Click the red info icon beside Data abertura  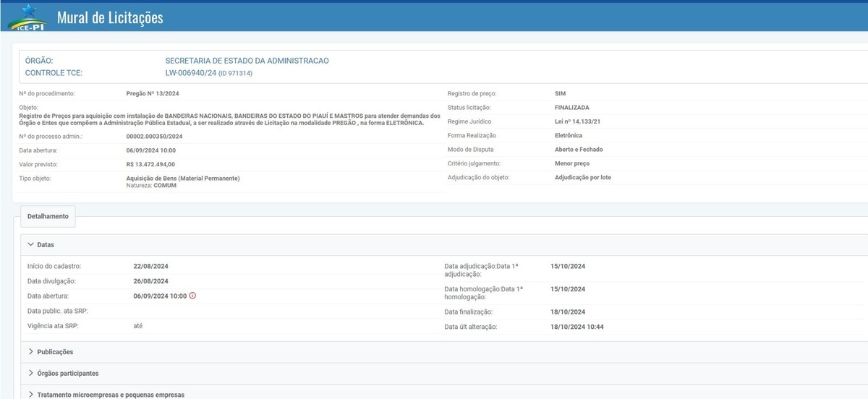point(192,296)
